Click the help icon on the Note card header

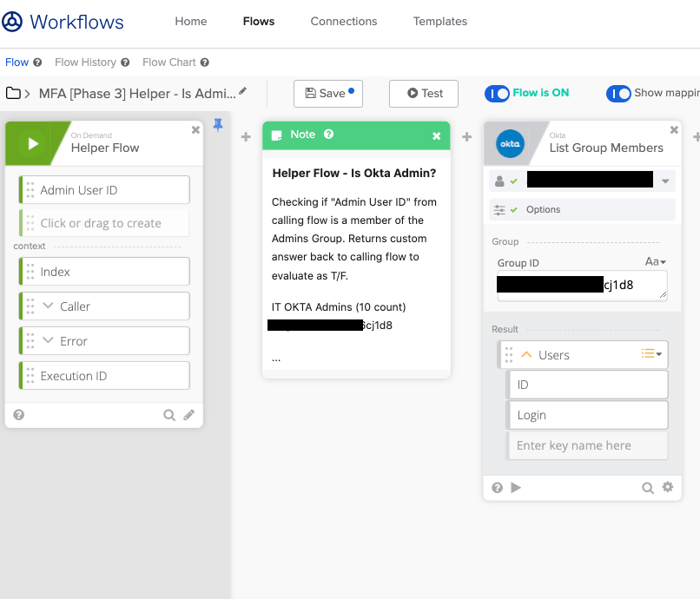click(329, 135)
